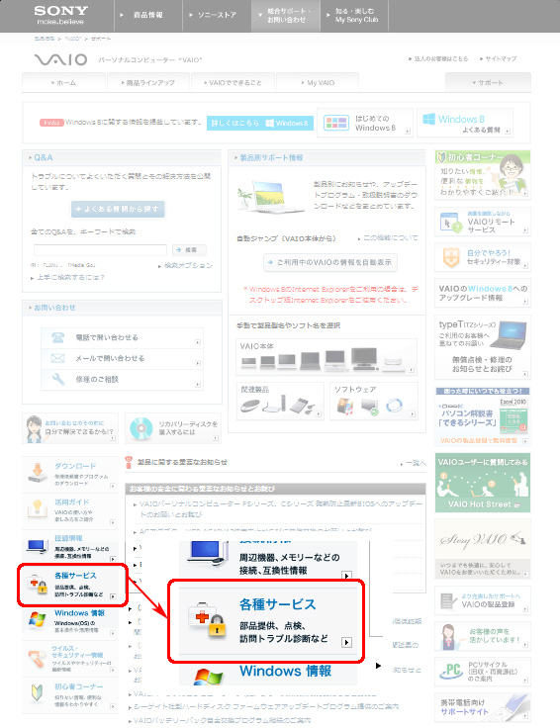Open the サポート dropdown tab
560x728 pixels.
[488, 83]
